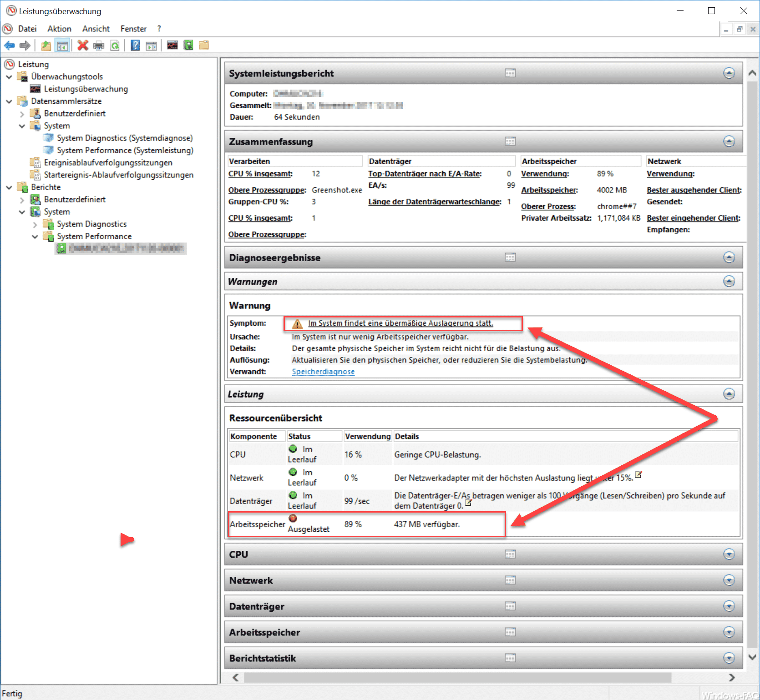The image size is (760, 700).
Task: Select System Performance (Systemleistung) item
Action: 125,151
